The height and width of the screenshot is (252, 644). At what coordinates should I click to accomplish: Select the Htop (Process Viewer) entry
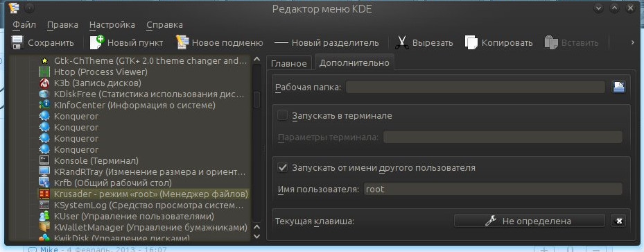coord(101,72)
